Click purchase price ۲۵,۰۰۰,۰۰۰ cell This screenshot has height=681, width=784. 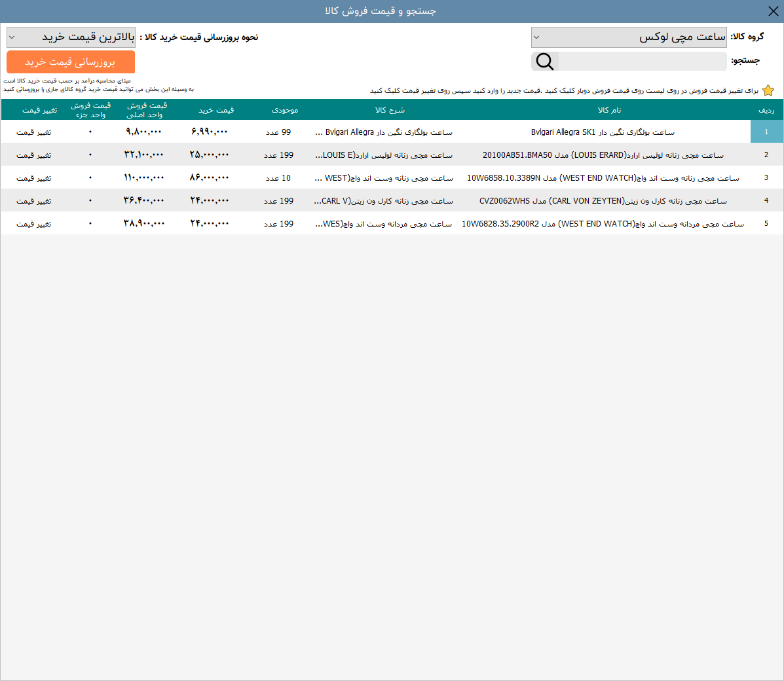pos(210,155)
